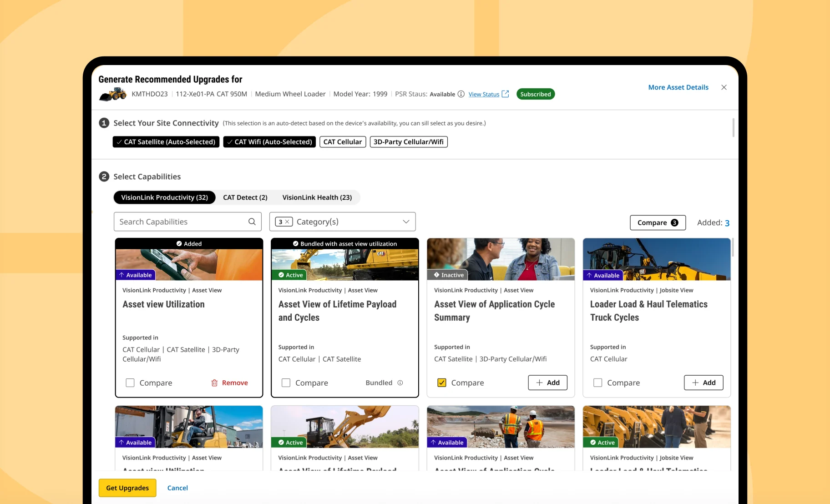Click the Search Capabilities input field
830x504 pixels.
click(x=187, y=222)
